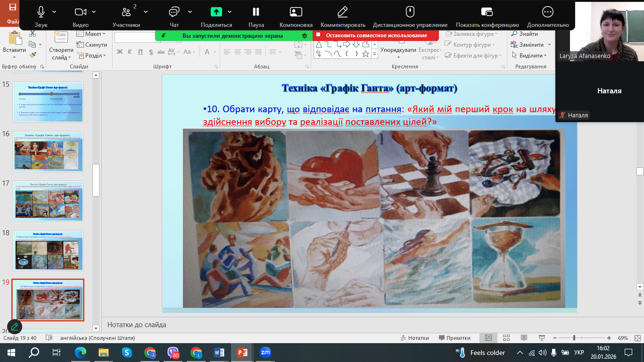
Task: Reset the slide with Скинути
Action: 92,45
